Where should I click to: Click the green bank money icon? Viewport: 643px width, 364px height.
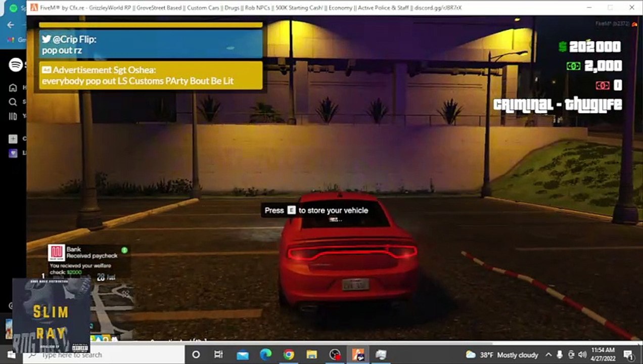point(573,66)
